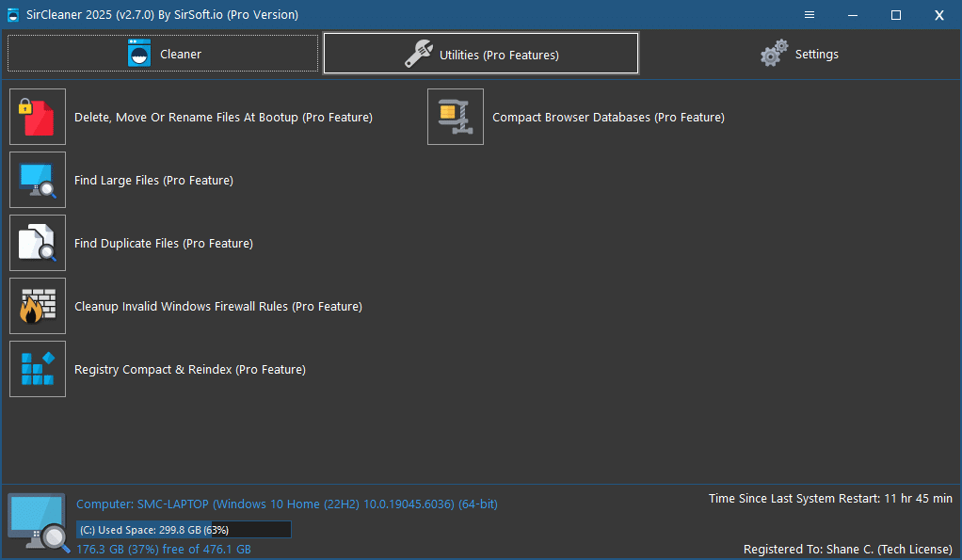Image resolution: width=962 pixels, height=560 pixels.
Task: Minimize the SirCleaner window
Action: coord(853,15)
